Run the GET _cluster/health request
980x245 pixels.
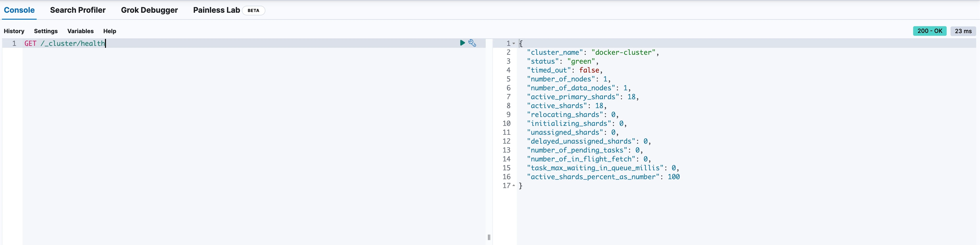(x=462, y=43)
